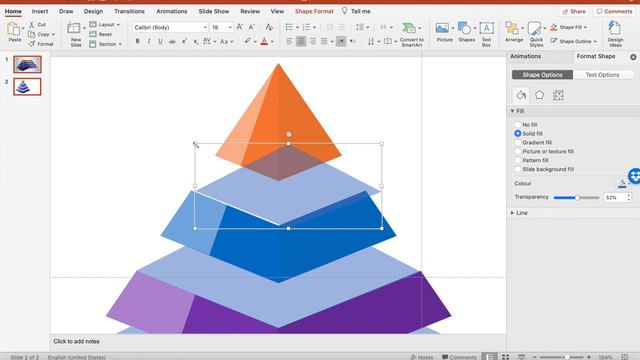This screenshot has width=640, height=360.
Task: Open the Shape Outline dropdown
Action: (573, 41)
